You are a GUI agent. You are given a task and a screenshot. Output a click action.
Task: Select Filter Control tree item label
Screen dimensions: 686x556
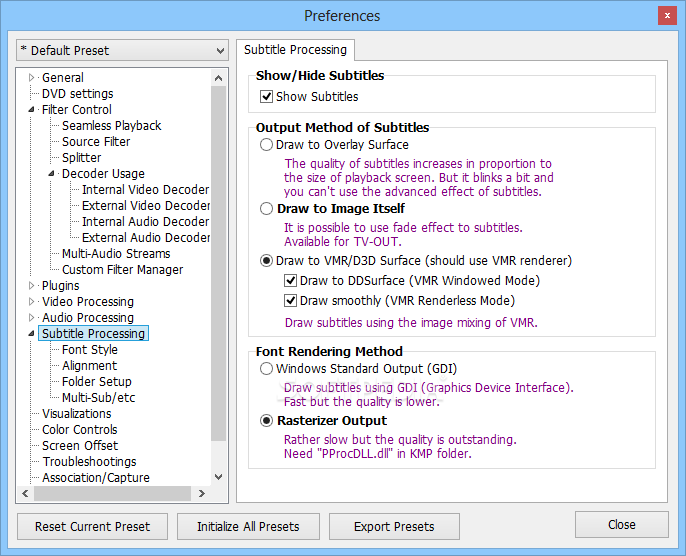click(x=77, y=109)
